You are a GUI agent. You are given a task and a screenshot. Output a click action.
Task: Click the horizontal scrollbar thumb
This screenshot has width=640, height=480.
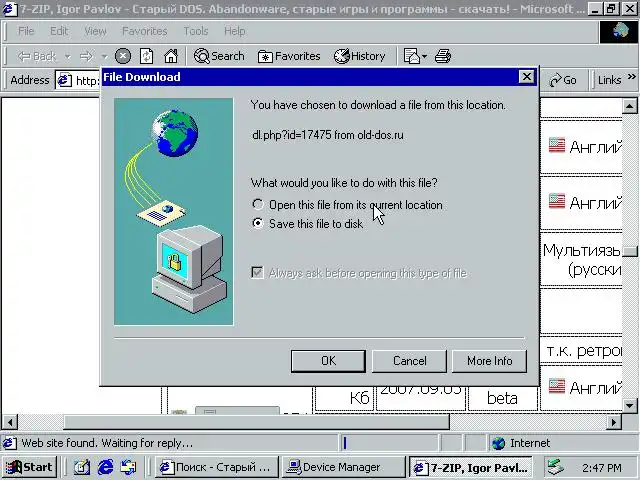pyautogui.click(x=256, y=422)
